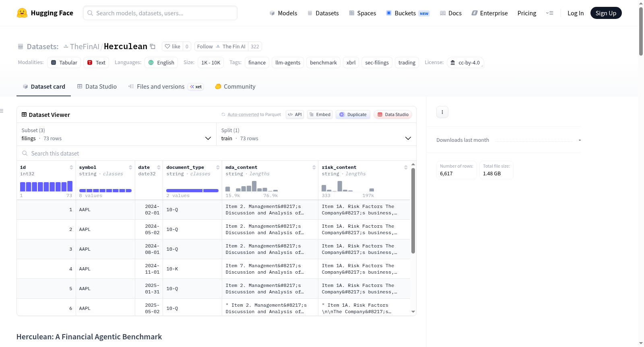Click the Hugging Face logo icon

click(22, 13)
